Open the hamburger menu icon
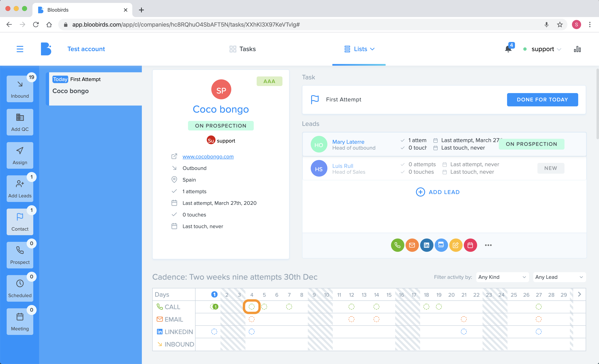This screenshot has width=599, height=364. [x=20, y=49]
